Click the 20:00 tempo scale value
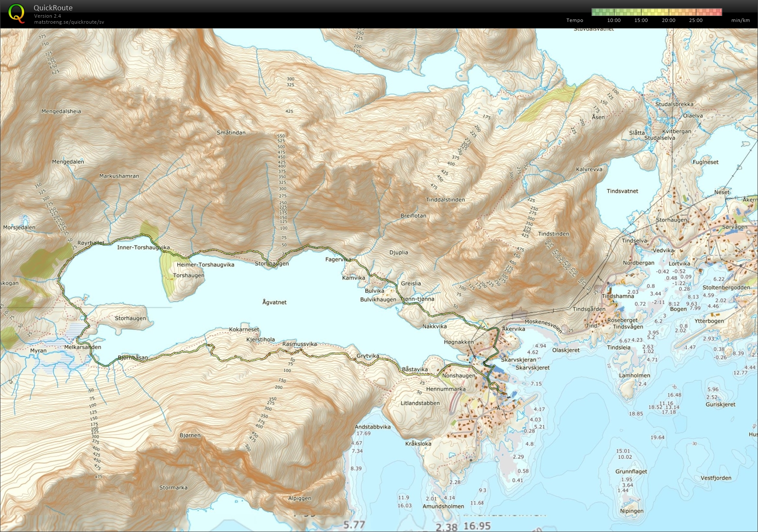758x532 pixels. click(668, 20)
